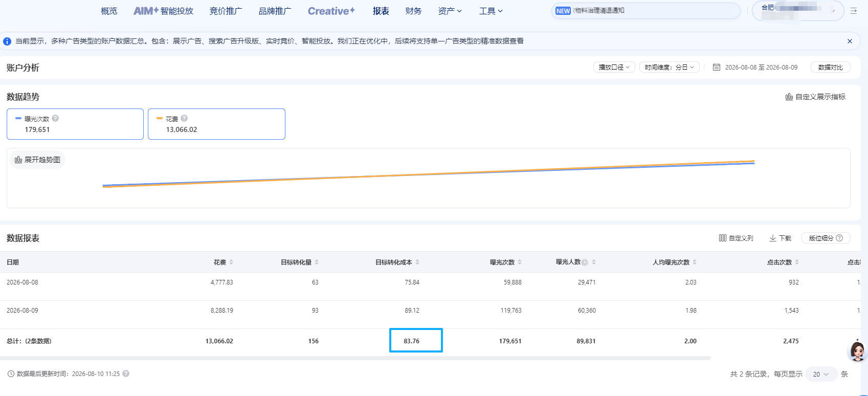Click the 数据对比 button
This screenshot has height=396, width=868.
pos(831,67)
